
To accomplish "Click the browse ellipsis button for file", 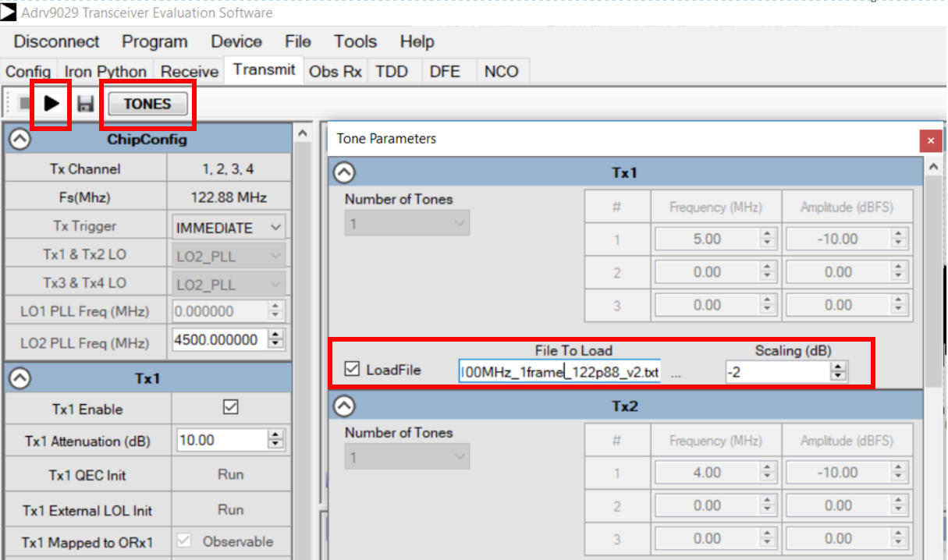I will (x=676, y=374).
